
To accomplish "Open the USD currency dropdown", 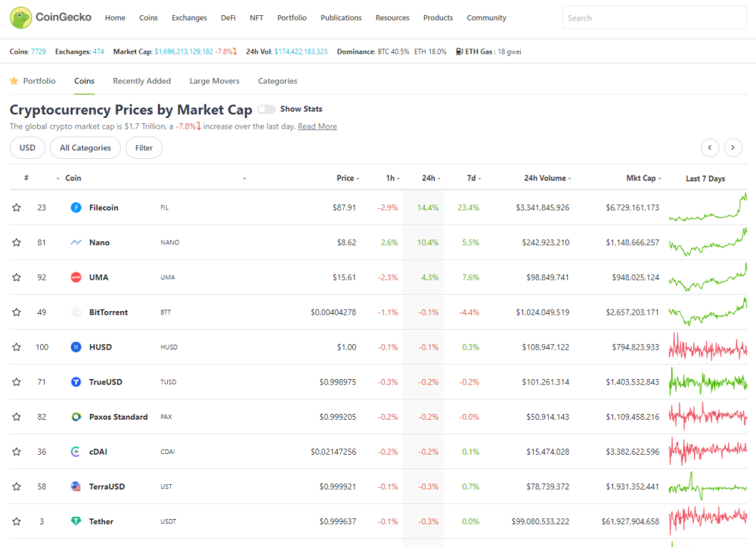I will [x=27, y=148].
